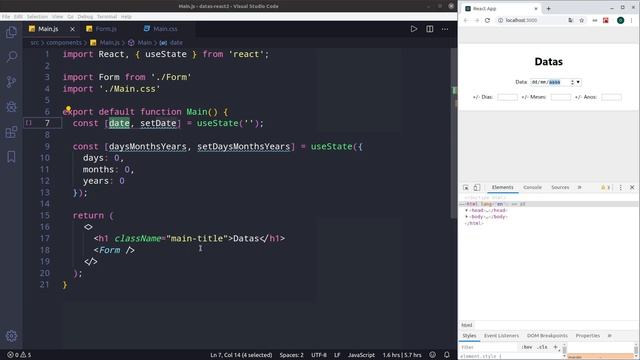640x360 pixels.
Task: Close the DevTools panel
Action: (x=632, y=187)
